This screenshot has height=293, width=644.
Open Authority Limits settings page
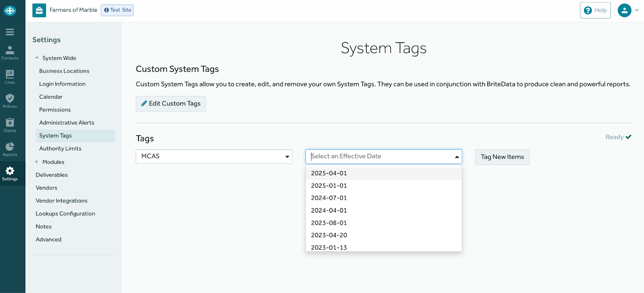click(60, 149)
